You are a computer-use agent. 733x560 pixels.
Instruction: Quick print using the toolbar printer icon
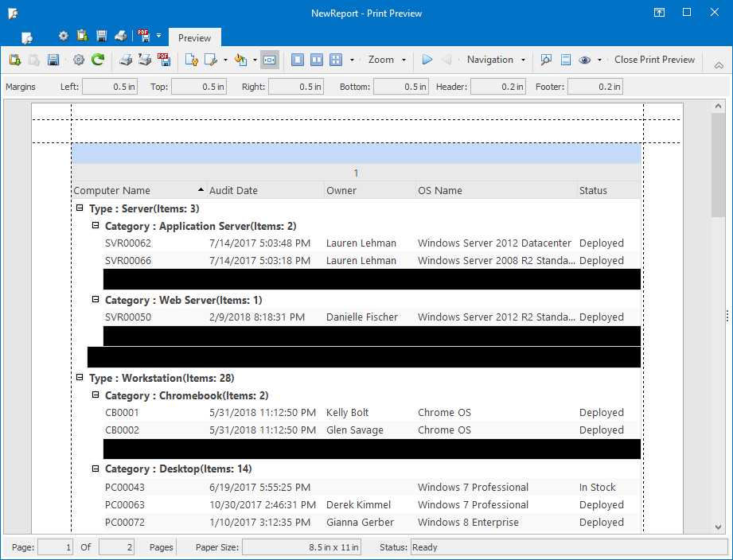pyautogui.click(x=146, y=60)
